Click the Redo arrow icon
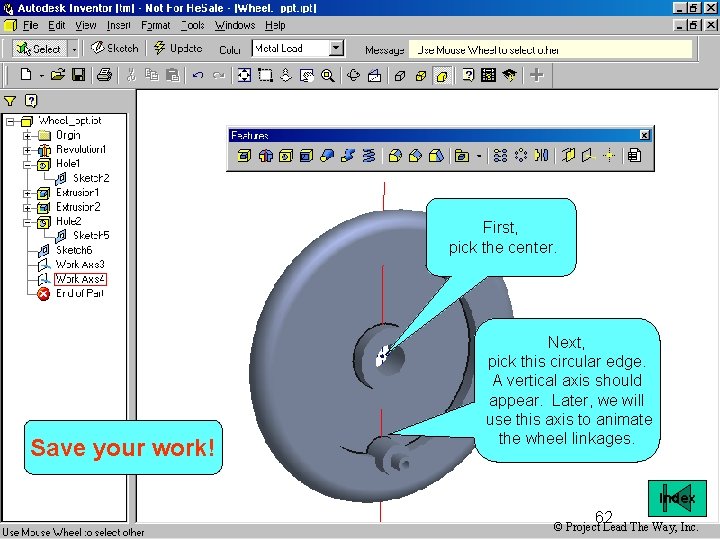 point(219,75)
